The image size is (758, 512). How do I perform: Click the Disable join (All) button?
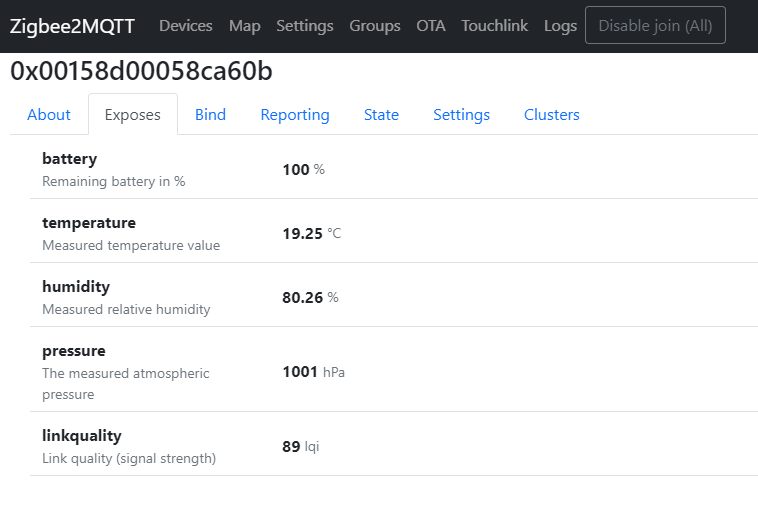(655, 25)
